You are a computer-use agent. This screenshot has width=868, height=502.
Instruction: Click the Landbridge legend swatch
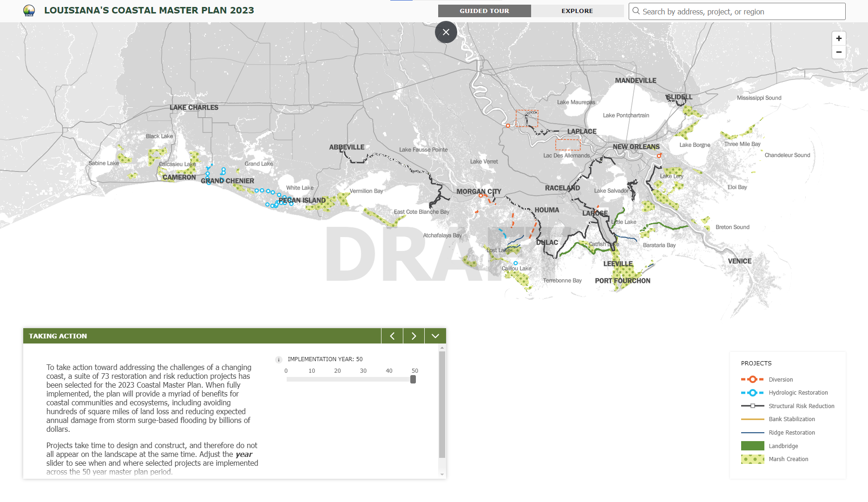pos(752,446)
